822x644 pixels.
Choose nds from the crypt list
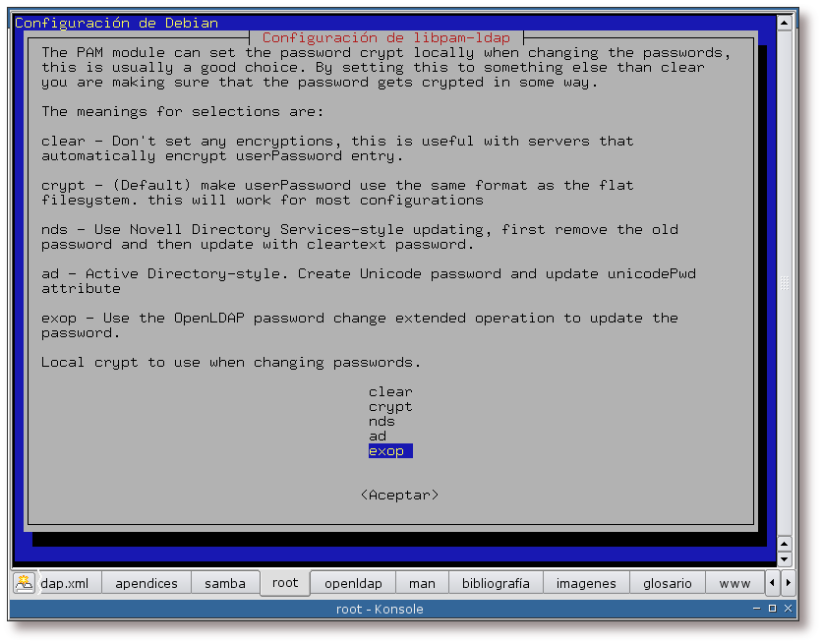click(382, 422)
